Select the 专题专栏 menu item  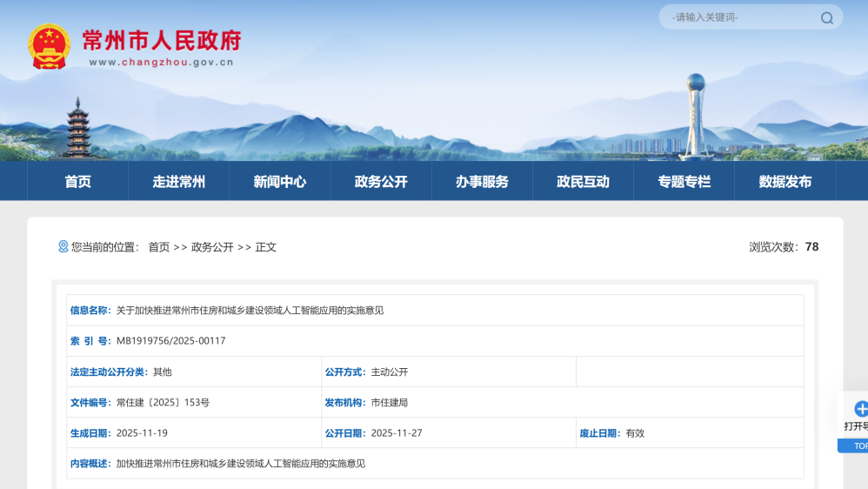684,182
